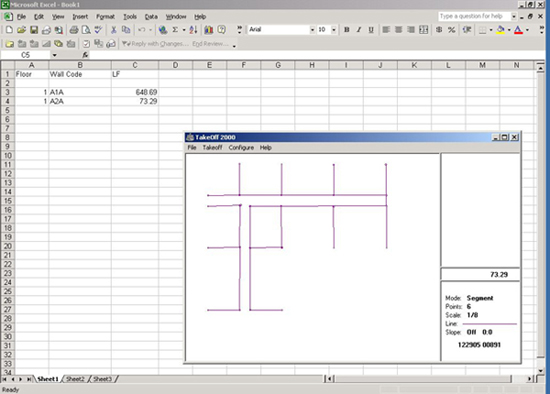Click the AutoSum sigma icon
The image size is (550, 394).
[x=175, y=30]
